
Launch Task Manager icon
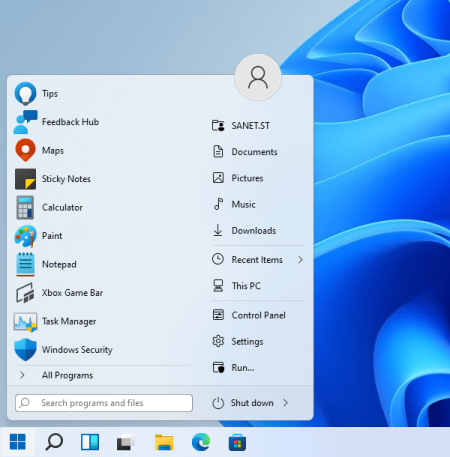[x=25, y=322]
